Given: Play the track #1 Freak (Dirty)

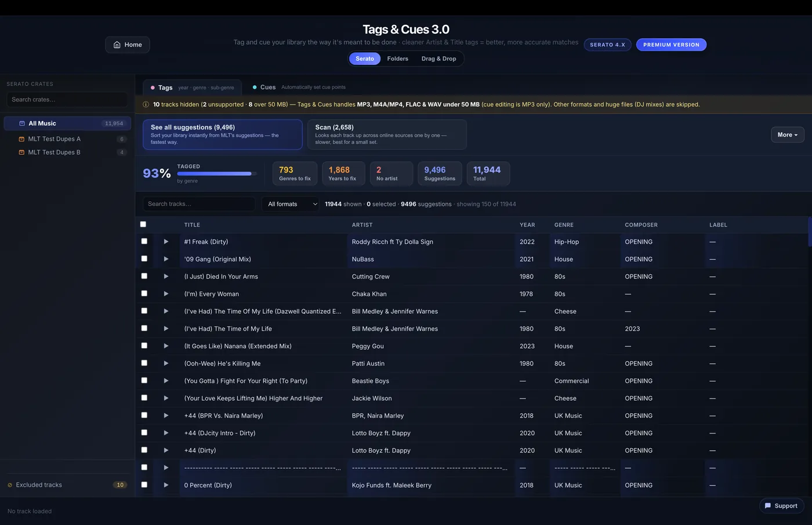Looking at the screenshot, I should [166, 241].
